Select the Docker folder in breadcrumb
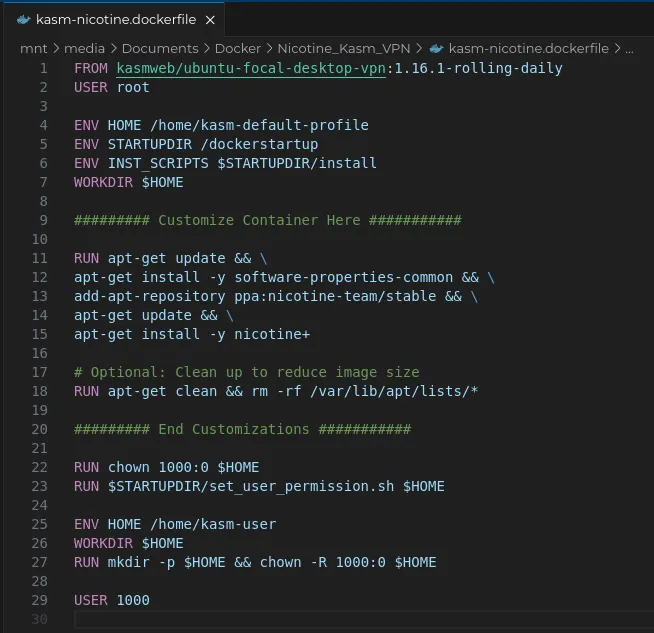Screen dimensions: 654x633 (237, 47)
